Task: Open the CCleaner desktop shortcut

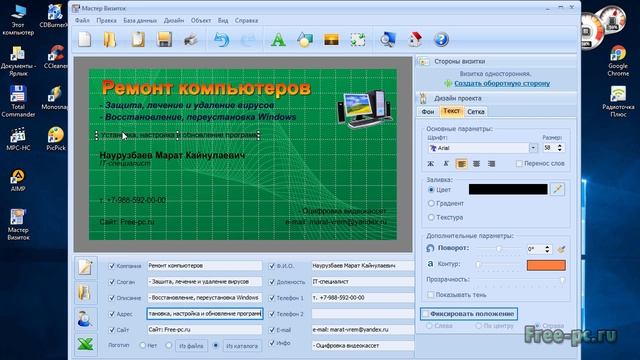Action: pyautogui.click(x=56, y=57)
